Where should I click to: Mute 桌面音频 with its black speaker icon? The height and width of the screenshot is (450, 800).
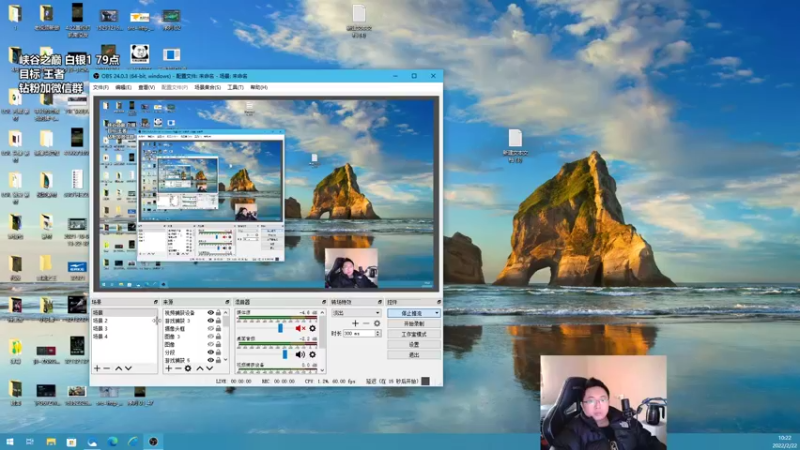300,354
